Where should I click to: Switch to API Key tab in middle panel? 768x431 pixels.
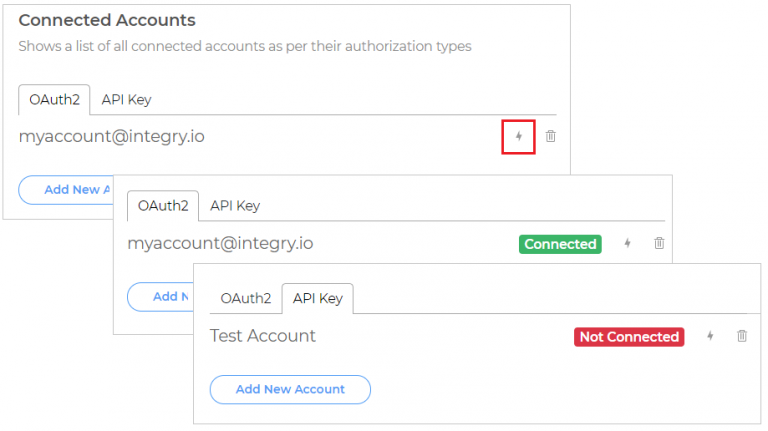click(x=235, y=206)
